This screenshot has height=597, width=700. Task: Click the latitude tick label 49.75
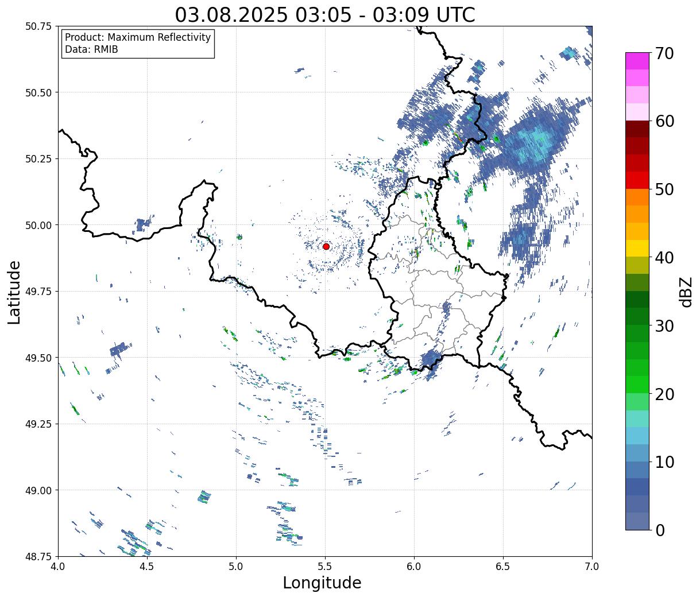(39, 292)
